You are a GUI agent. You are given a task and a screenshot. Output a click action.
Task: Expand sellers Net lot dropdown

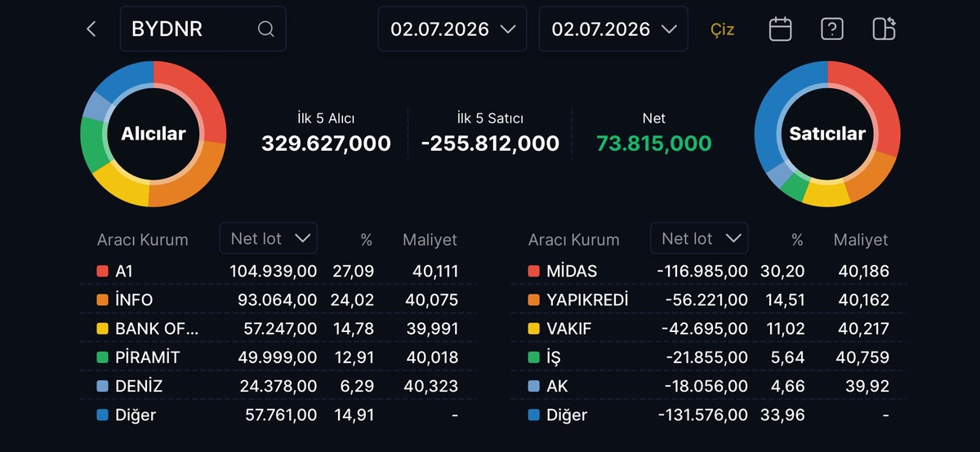click(x=699, y=238)
